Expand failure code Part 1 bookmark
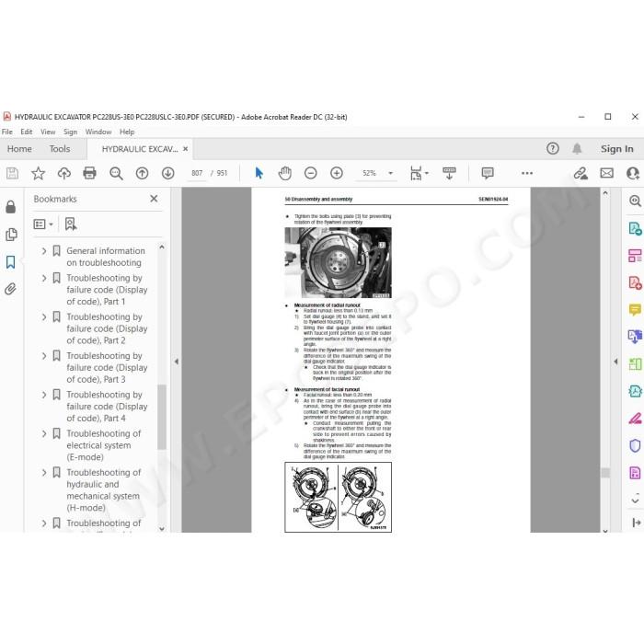Screen dimensions: 644x644 (44, 278)
